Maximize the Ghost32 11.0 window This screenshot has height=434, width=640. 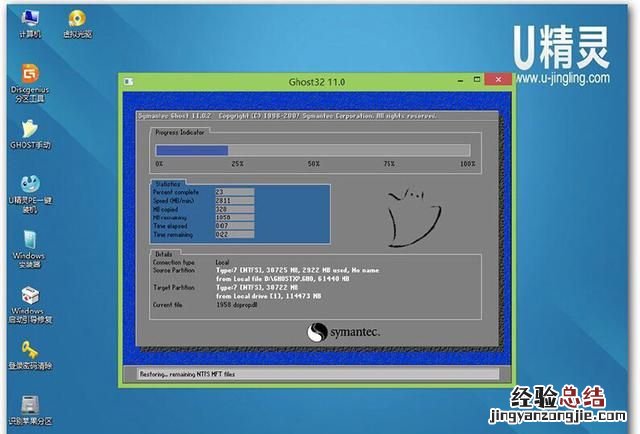click(x=476, y=80)
